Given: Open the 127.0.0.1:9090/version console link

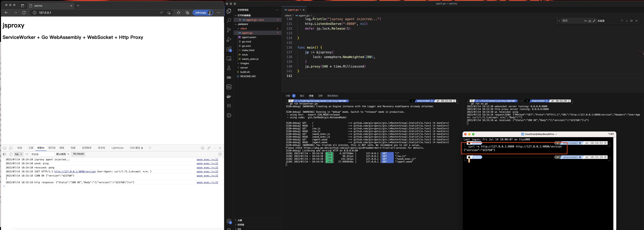Looking at the screenshot, I should (x=75, y=172).
